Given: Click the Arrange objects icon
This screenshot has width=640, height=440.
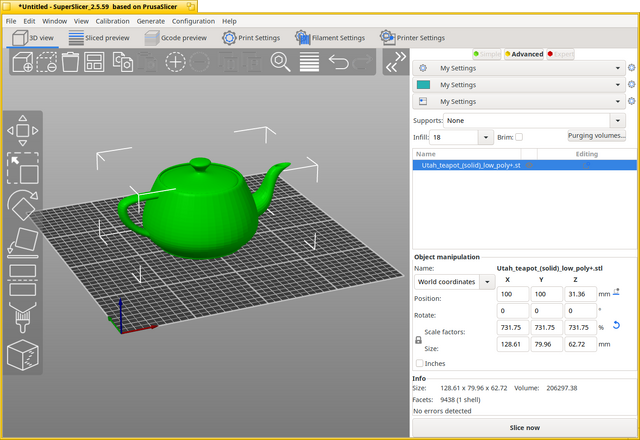Looking at the screenshot, I should [x=94, y=62].
